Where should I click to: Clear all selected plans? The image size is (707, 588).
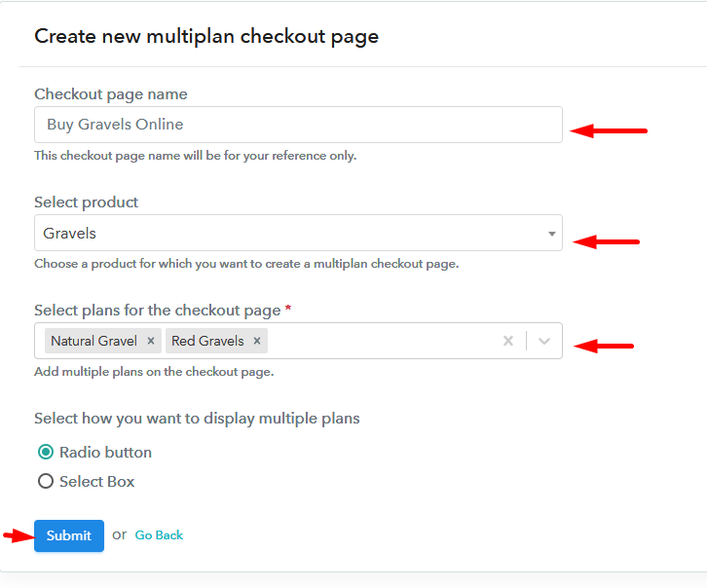507,341
